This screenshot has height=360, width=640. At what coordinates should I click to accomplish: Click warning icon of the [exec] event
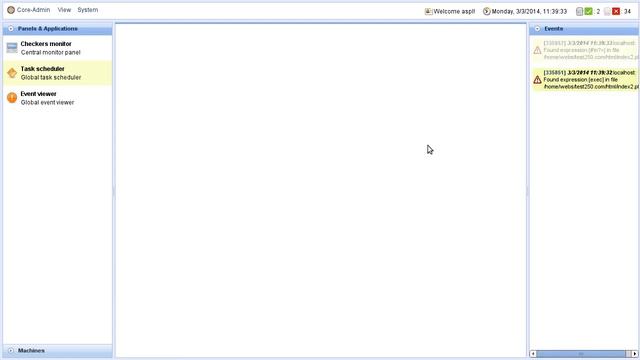pos(537,80)
